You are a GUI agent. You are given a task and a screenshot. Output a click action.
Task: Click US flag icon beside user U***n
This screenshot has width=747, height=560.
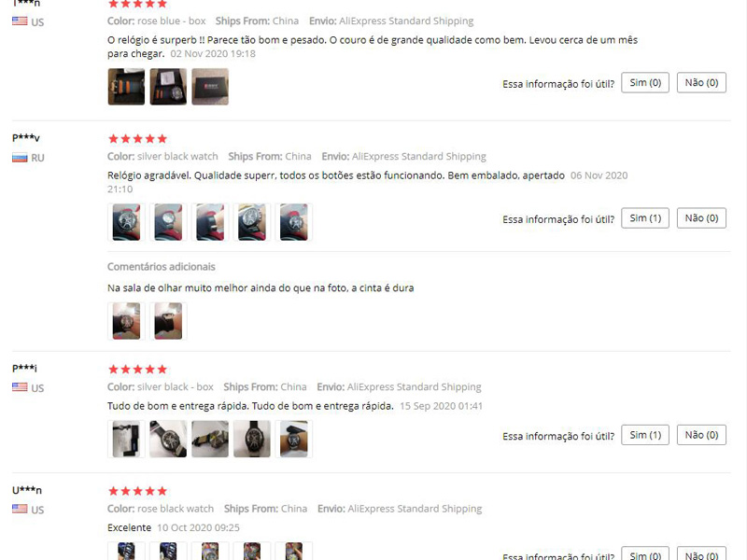20,509
